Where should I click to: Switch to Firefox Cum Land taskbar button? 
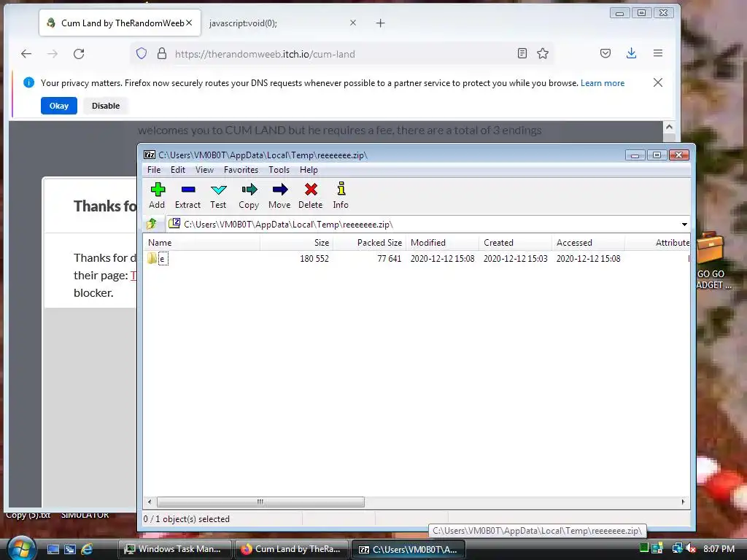coord(292,549)
